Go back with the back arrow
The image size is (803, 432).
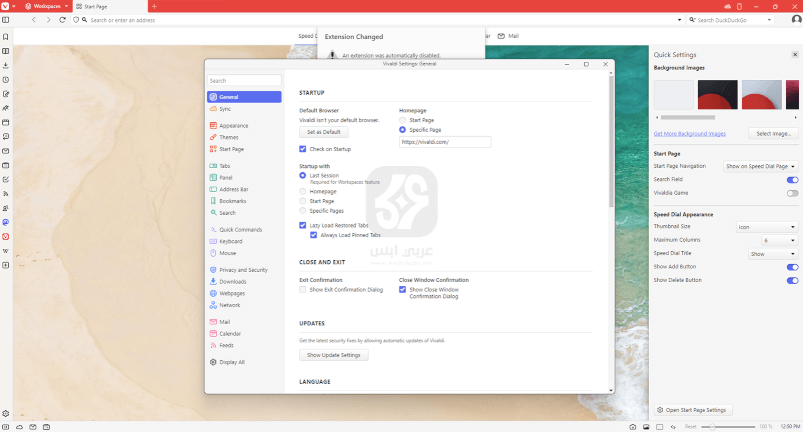point(34,20)
